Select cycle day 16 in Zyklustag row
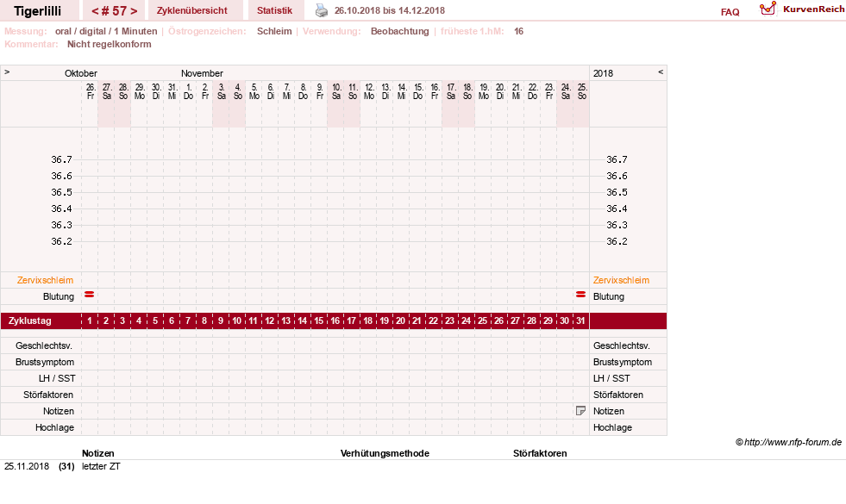This screenshot has width=846, height=504. point(335,320)
